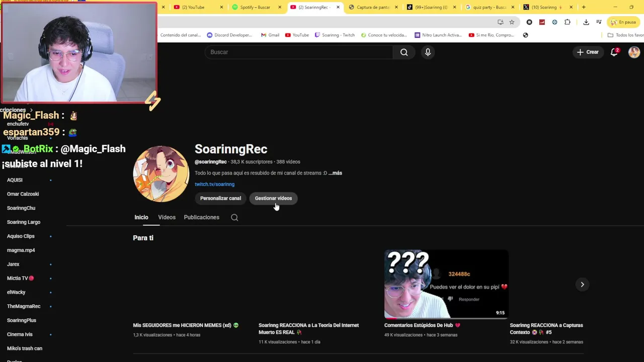Search within channel magnifier icon
644x362 pixels.
(234, 217)
